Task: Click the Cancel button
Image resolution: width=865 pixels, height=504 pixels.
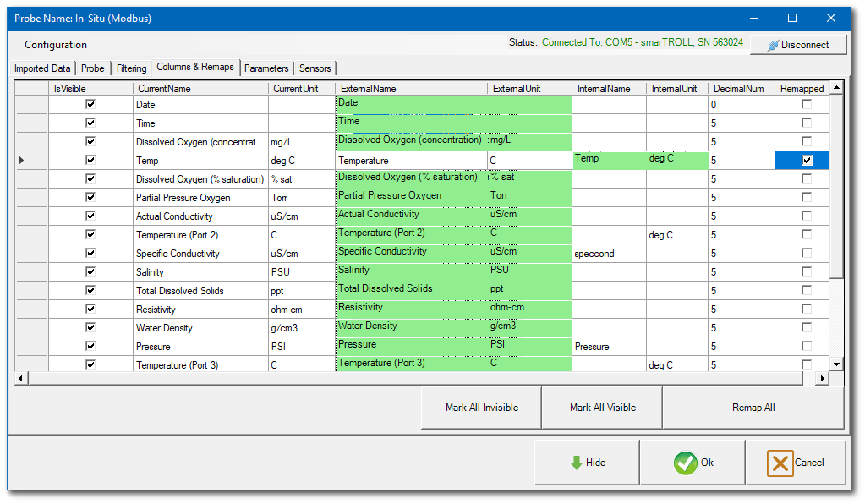Action: point(796,463)
